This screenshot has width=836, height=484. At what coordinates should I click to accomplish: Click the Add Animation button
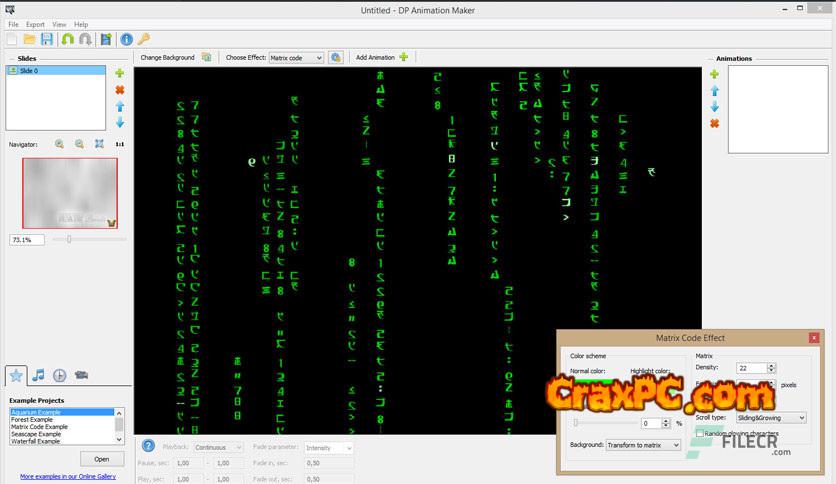[x=375, y=57]
